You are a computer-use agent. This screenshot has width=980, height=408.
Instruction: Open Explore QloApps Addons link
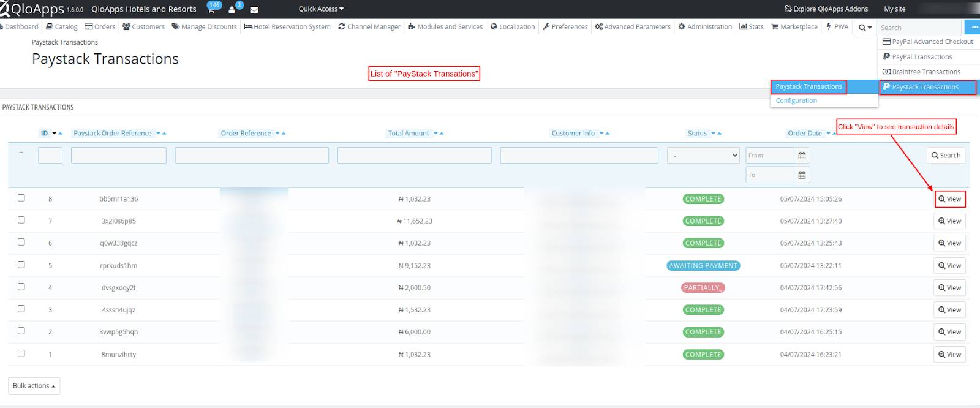826,9
